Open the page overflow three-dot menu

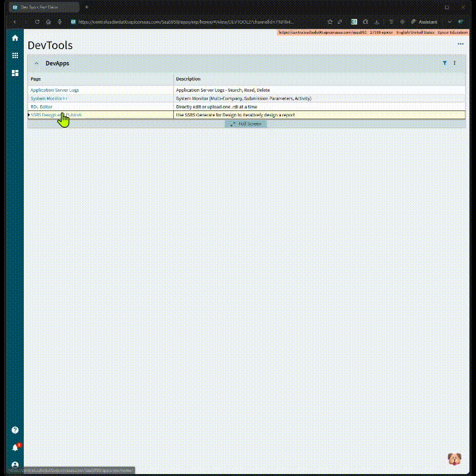tap(461, 44)
